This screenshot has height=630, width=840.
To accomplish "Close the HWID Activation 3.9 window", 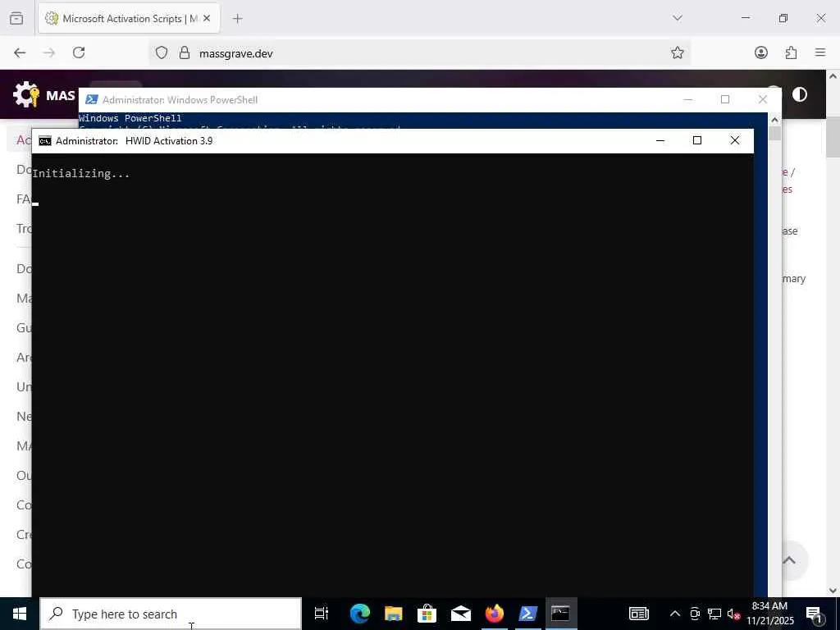I will pos(734,140).
